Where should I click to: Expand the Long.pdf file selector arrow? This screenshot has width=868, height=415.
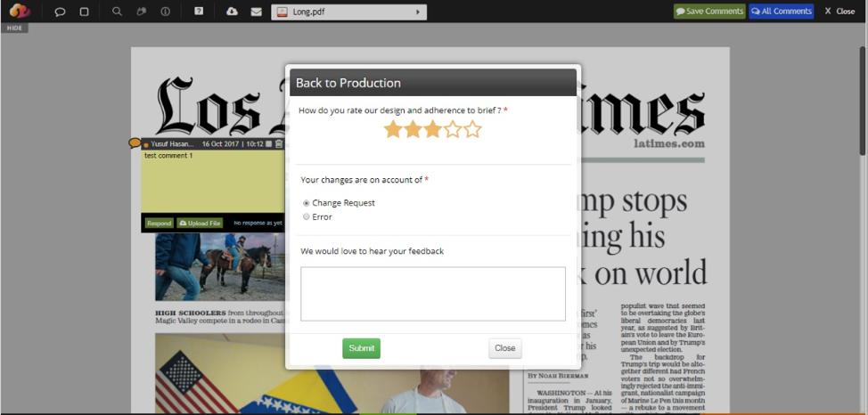tap(417, 12)
